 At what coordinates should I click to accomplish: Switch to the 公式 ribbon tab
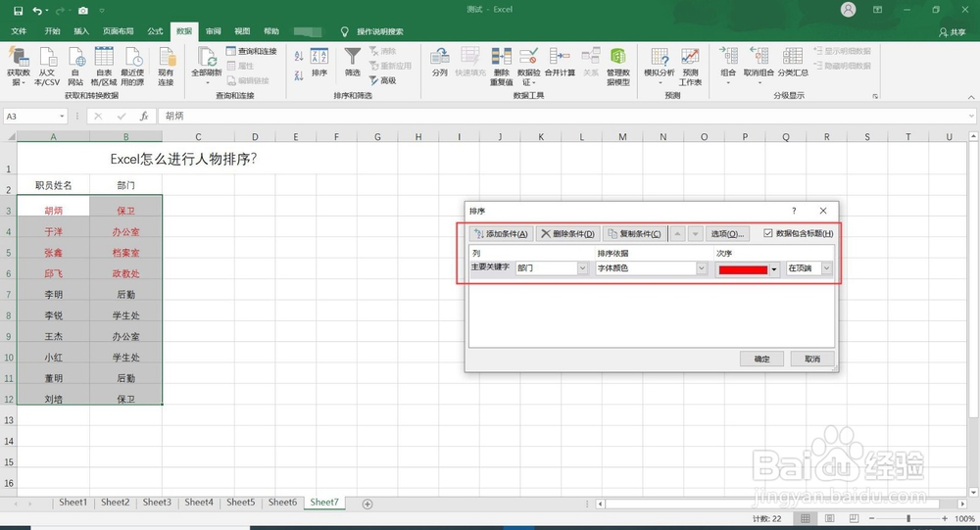[x=155, y=31]
